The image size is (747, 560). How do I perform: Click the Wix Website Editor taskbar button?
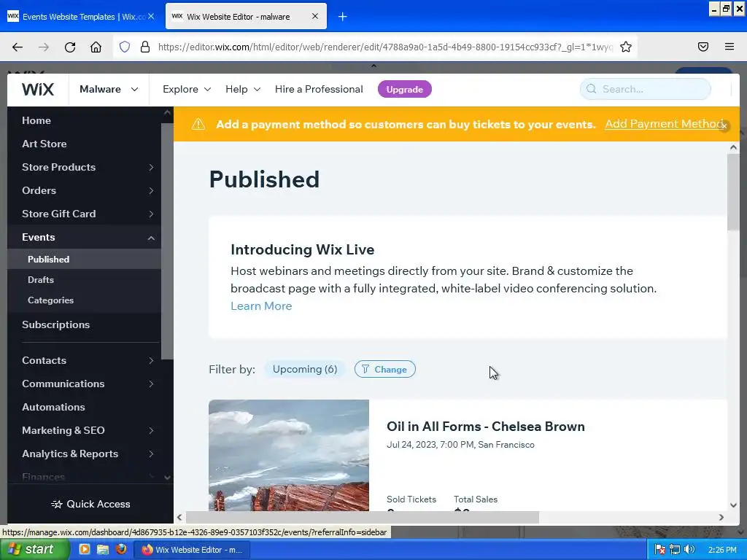193,550
